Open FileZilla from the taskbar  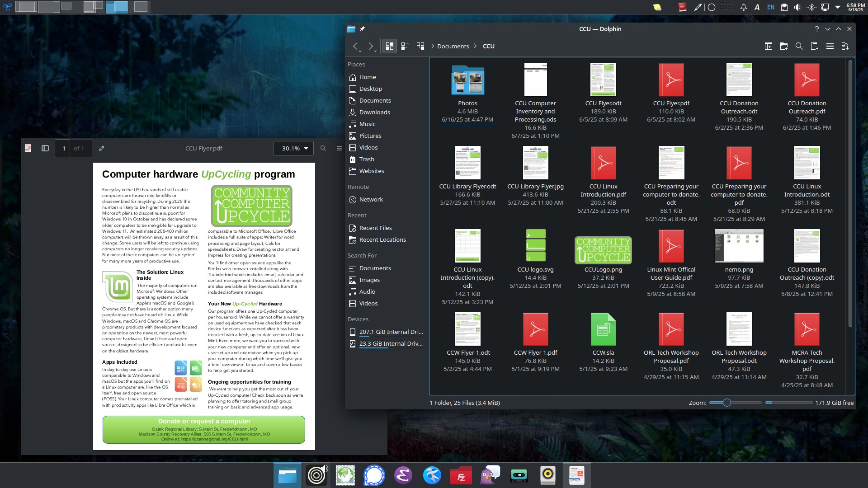461,475
